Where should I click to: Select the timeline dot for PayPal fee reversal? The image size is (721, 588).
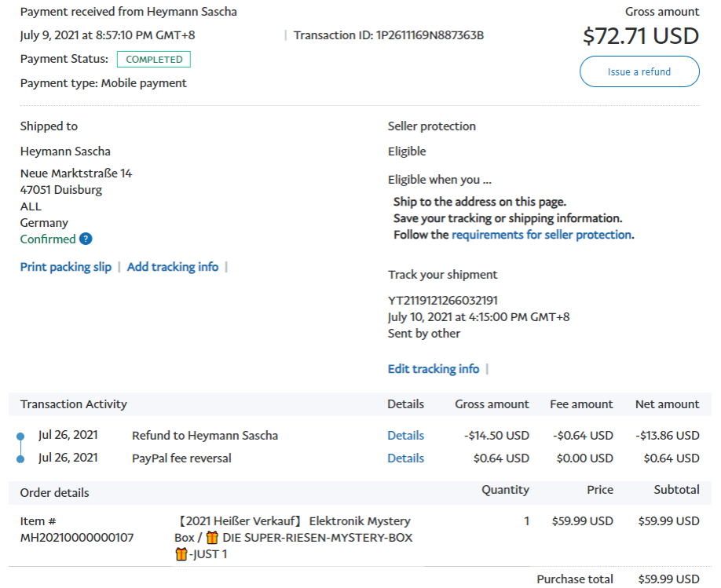(x=21, y=458)
